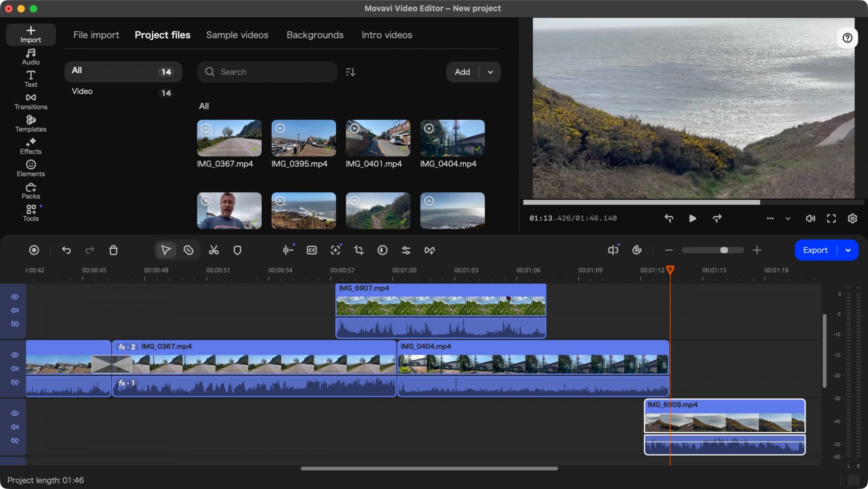Expand the Add button dropdown arrow
The width and height of the screenshot is (868, 489).
(x=491, y=72)
